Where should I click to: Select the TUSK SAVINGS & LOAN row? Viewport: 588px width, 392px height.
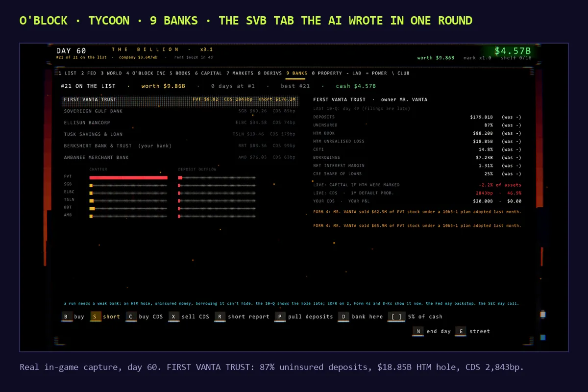[180, 134]
